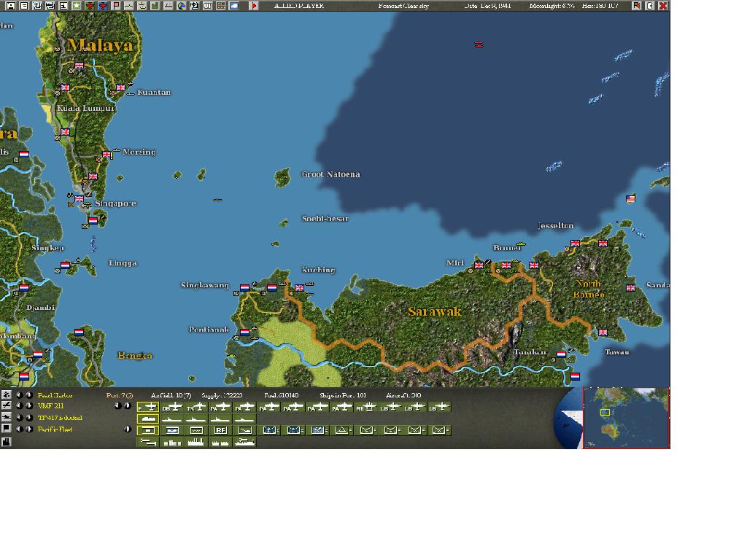Click the flag icon beside the C button
The image size is (747, 560).
coord(636,6)
